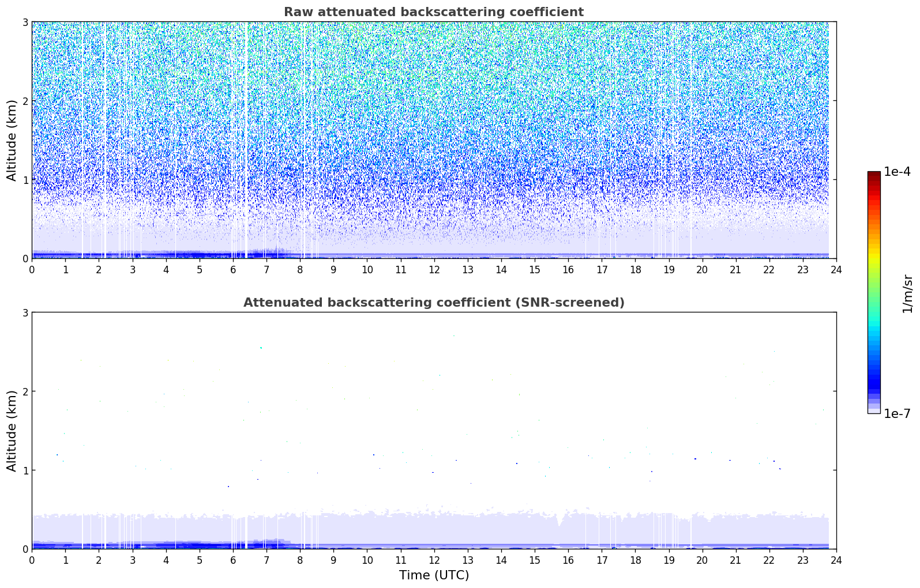Click hour tick "6" under the SNR-screened plot
The image size is (920, 588).
point(233,560)
